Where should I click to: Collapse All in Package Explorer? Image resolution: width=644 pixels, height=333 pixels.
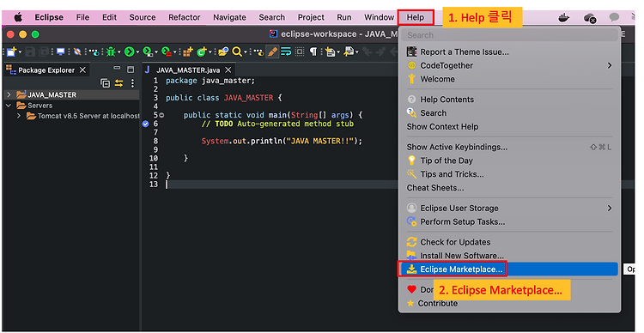[x=105, y=83]
